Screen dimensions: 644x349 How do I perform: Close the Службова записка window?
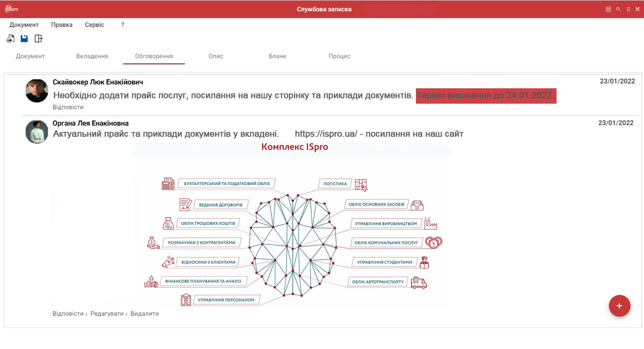tap(637, 9)
